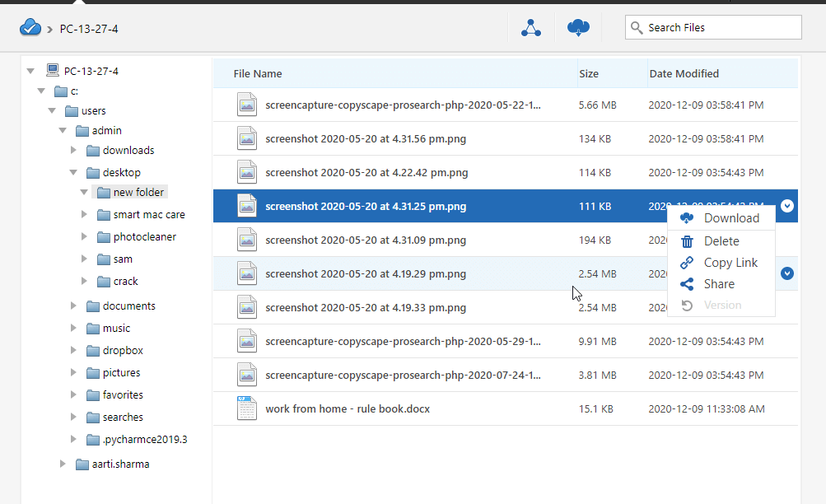Click the cloud checkmark home icon
826x504 pixels.
[x=30, y=27]
